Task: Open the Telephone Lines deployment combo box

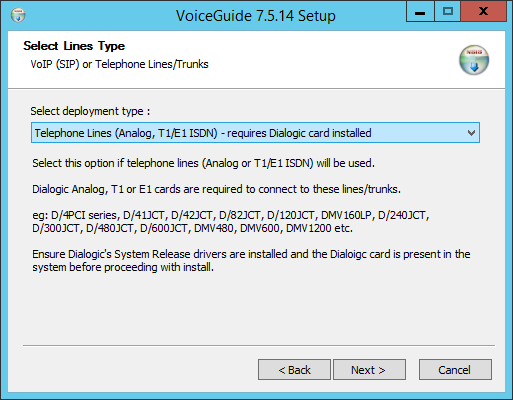Action: [255, 133]
